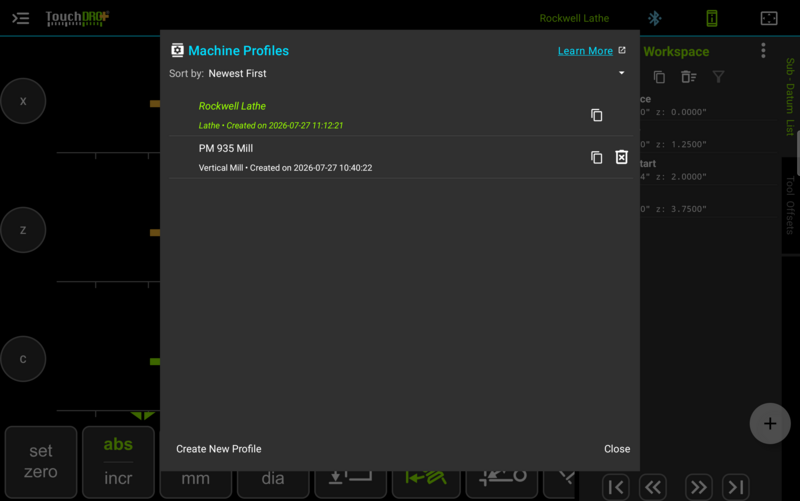
Task: Jump to first point in workspace
Action: point(615,487)
